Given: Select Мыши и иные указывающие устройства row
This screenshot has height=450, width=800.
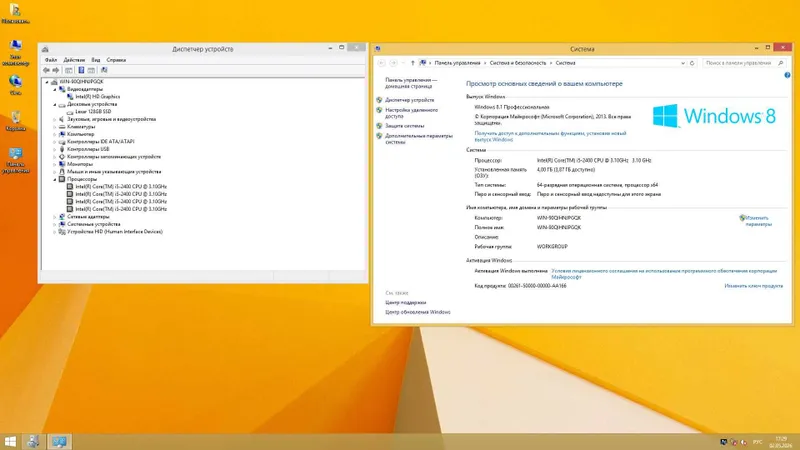Looking at the screenshot, I should coord(114,172).
